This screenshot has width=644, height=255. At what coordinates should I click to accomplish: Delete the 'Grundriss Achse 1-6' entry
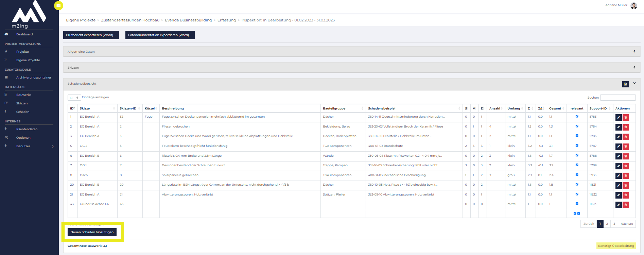[x=626, y=205]
